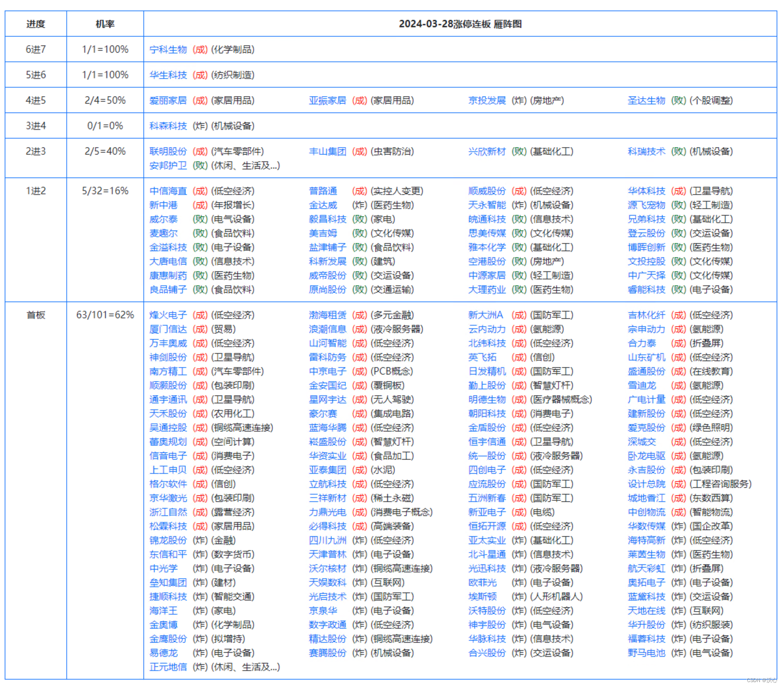Open the 新大洲A link
This screenshot has height=687, width=784.
pos(486,315)
